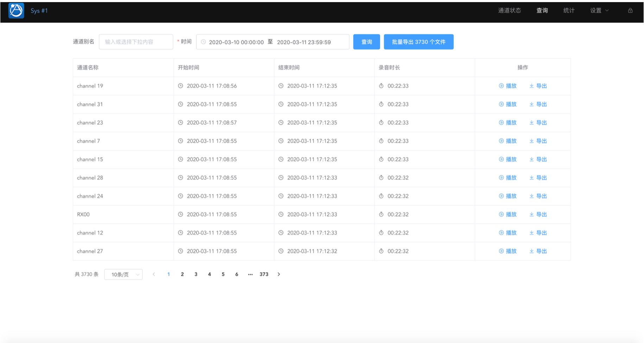
Task: Click the app logo icon beside Sys #1
Action: 16,11
